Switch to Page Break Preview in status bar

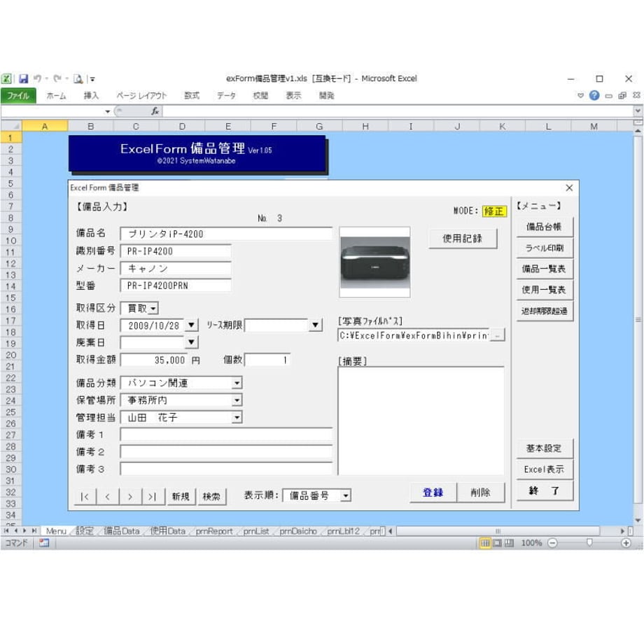tap(509, 543)
